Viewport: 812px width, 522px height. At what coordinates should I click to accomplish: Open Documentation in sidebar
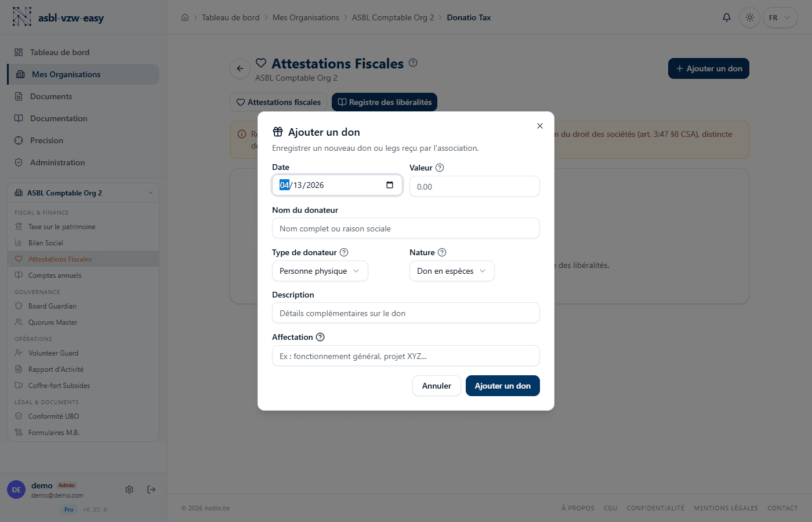(x=83, y=118)
